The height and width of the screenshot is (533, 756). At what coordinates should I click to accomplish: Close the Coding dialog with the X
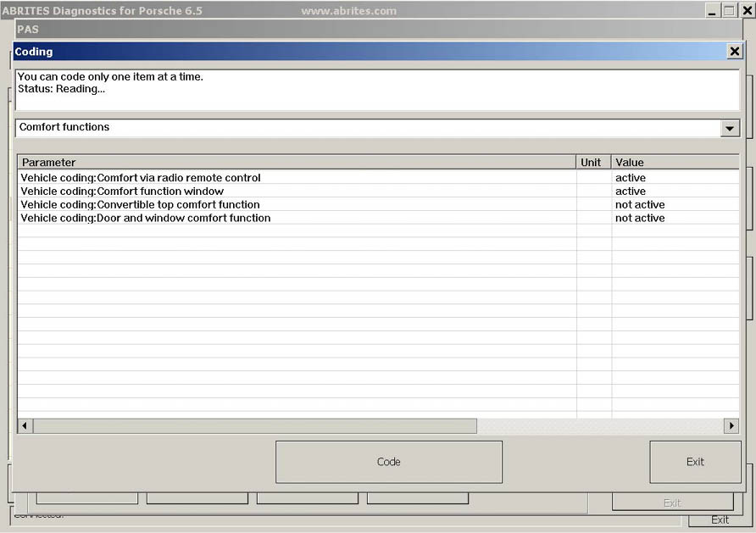point(734,52)
